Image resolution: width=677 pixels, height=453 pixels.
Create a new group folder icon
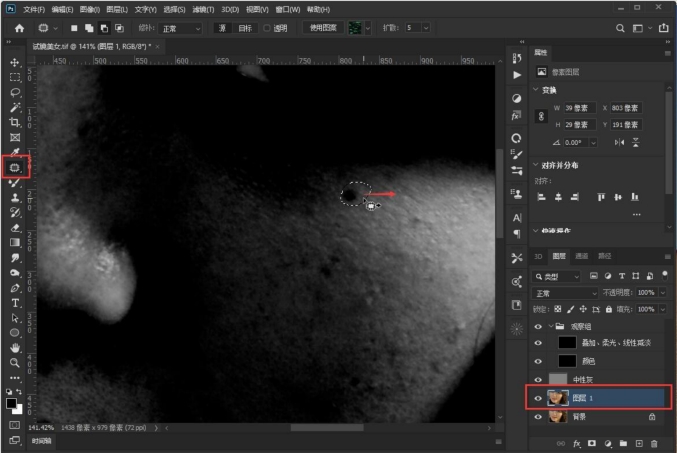[623, 443]
